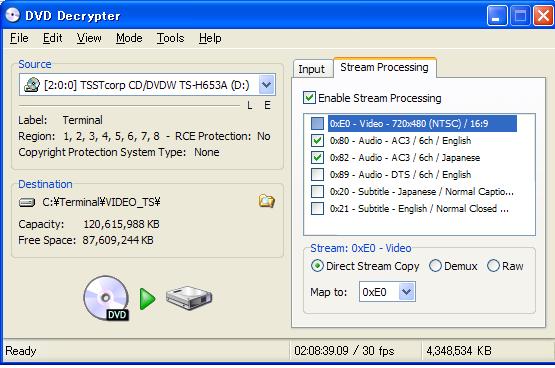This screenshot has height=368, width=555.
Task: Open the Mode menu
Action: pyautogui.click(x=129, y=38)
